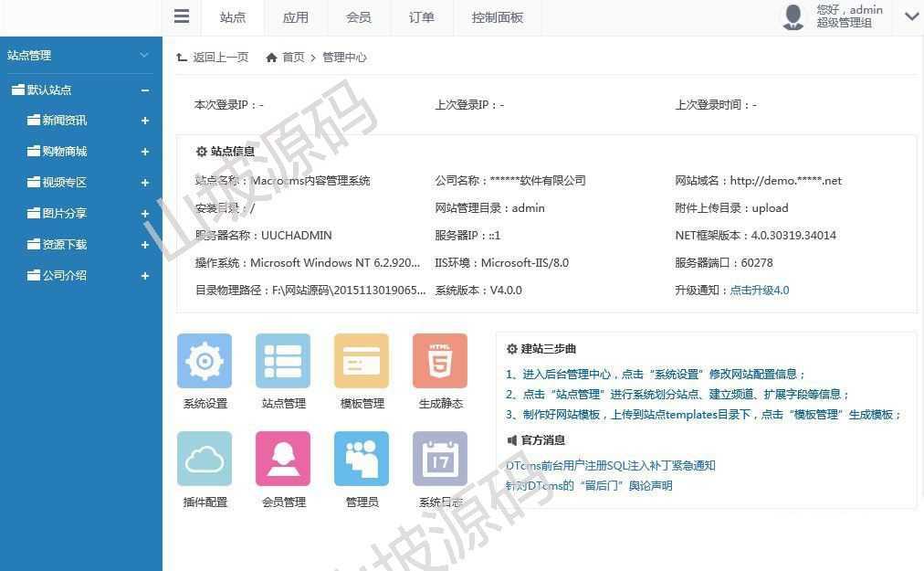This screenshot has width=924, height=571.
Task: Switch to the 应用 top tab
Action: [x=296, y=17]
